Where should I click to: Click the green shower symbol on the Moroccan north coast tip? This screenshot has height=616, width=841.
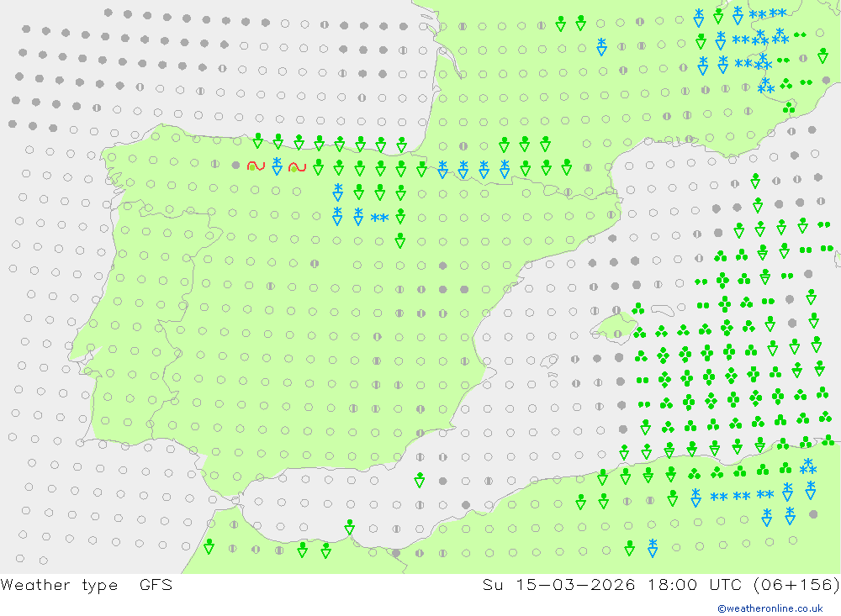tap(349, 527)
